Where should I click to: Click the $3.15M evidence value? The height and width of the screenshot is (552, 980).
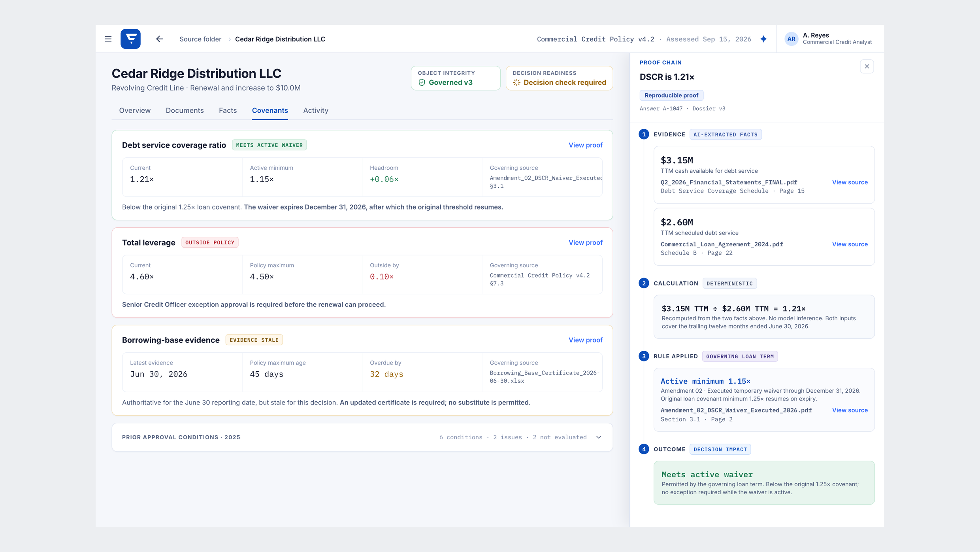pos(677,160)
